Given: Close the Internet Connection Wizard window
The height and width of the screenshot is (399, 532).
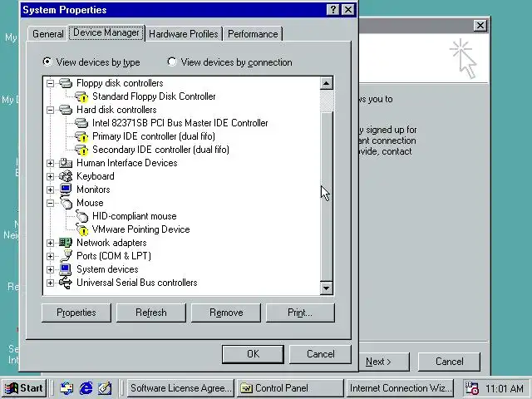Looking at the screenshot, I should pos(480,26).
